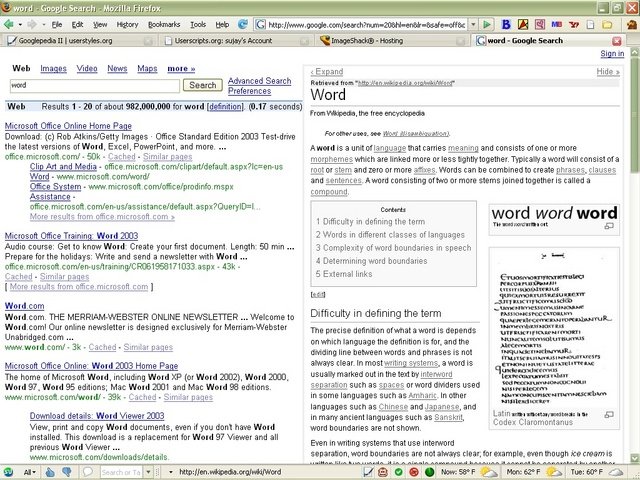
Task: Switch to ImageShack Hosting tab
Action: (393, 40)
